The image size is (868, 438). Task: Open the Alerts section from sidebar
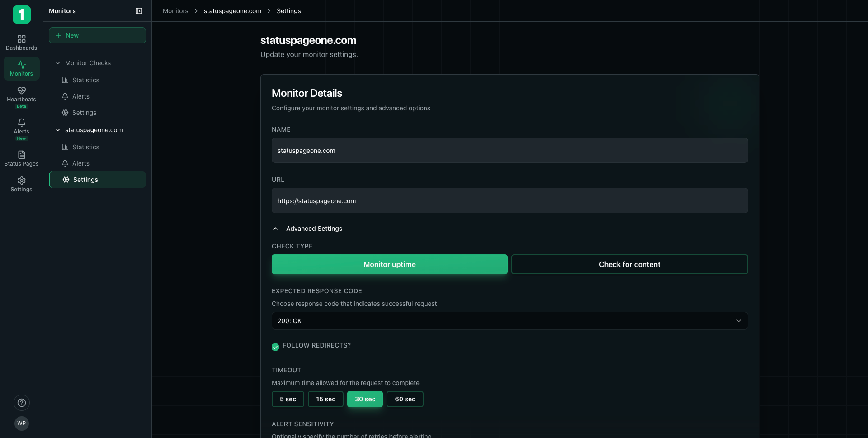(x=21, y=128)
